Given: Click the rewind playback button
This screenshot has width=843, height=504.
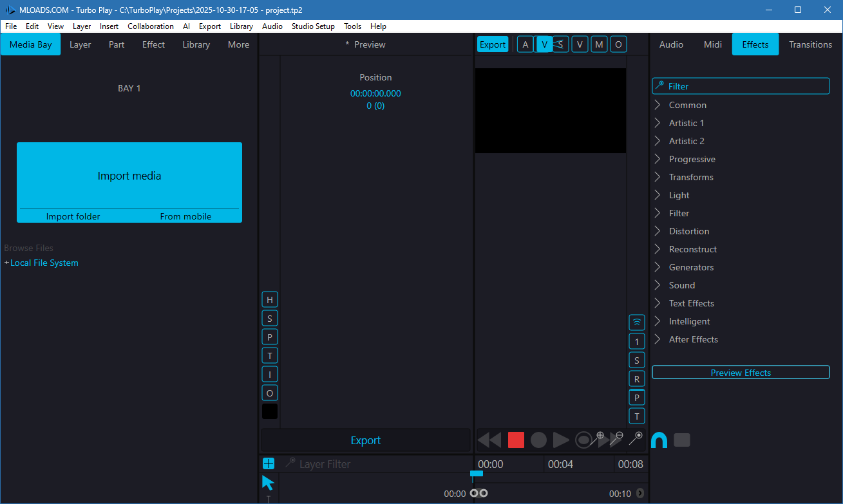Looking at the screenshot, I should 489,440.
